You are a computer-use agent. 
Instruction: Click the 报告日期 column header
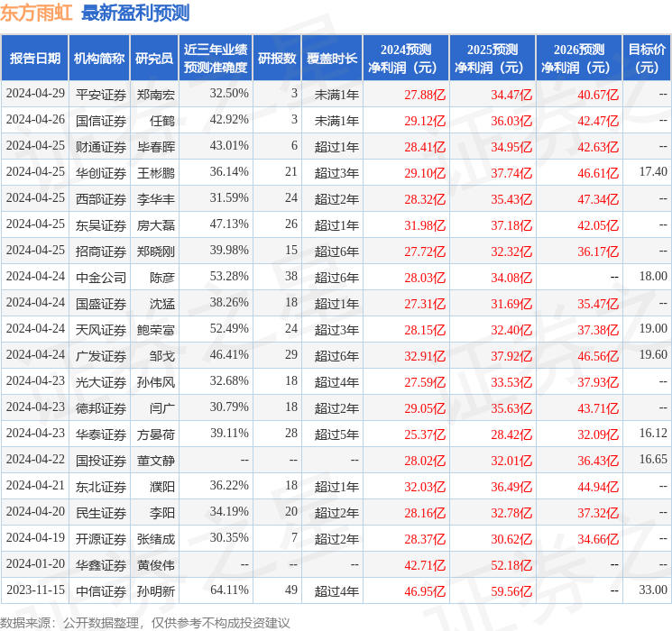point(34,58)
